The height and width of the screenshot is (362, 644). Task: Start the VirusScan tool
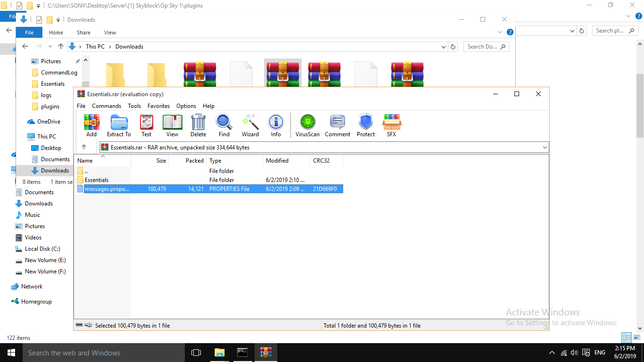tap(307, 125)
